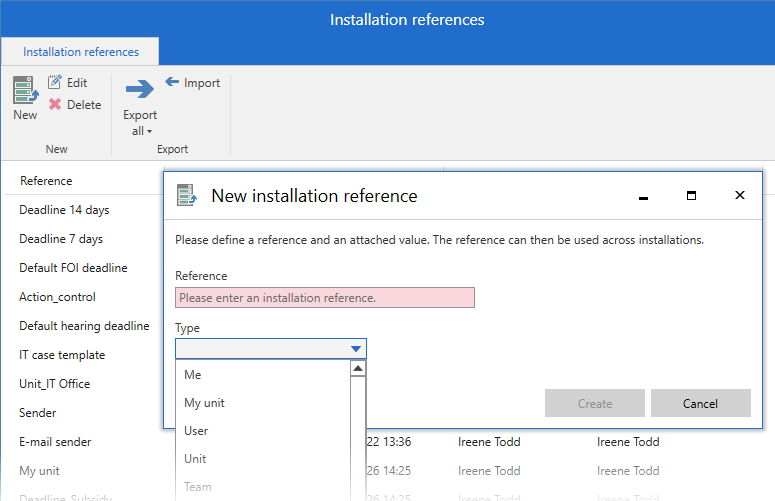775x501 pixels.
Task: Select the 'Deadline 7 days' row
Action: (61, 239)
